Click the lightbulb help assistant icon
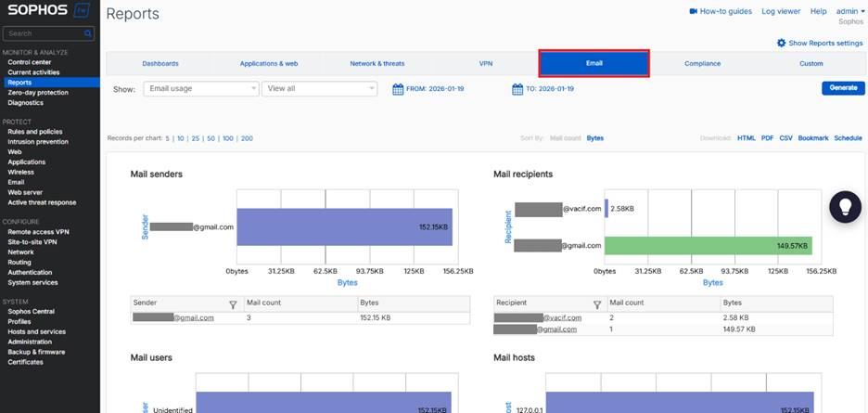This screenshot has height=413, width=868. [845, 206]
